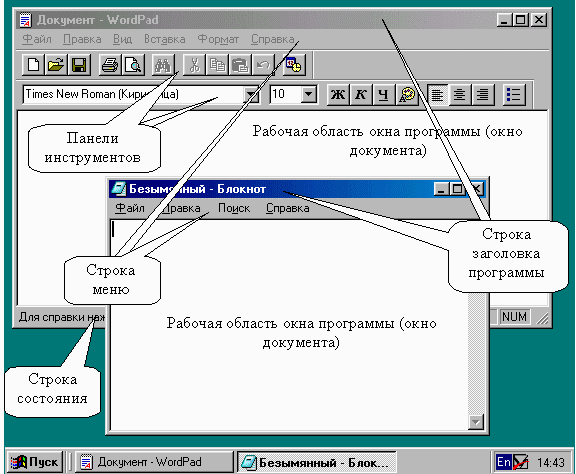Image resolution: width=576 pixels, height=474 pixels.
Task: Open WordPad Вставка menu
Action: click(x=165, y=39)
